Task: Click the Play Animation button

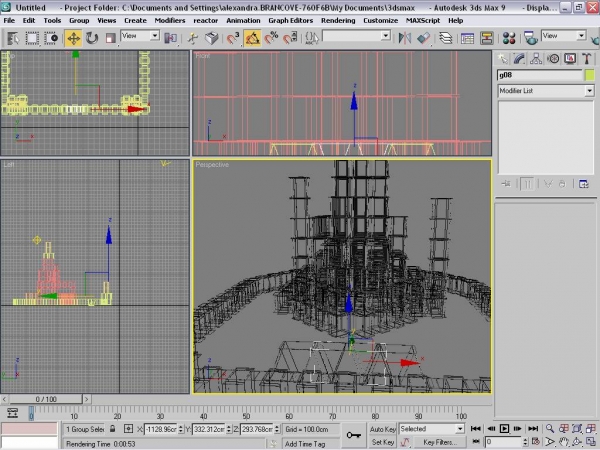Action: click(504, 429)
